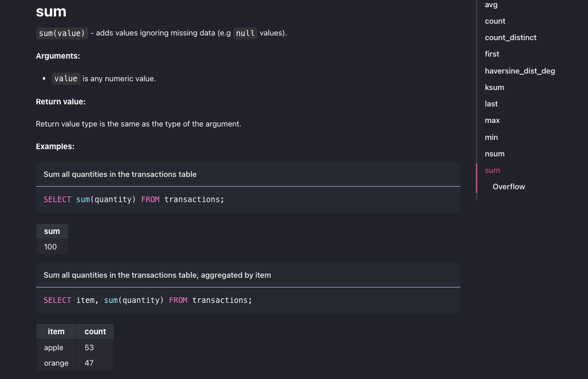The height and width of the screenshot is (379, 588).
Task: Select the apple table cell
Action: pyautogui.click(x=56, y=348)
